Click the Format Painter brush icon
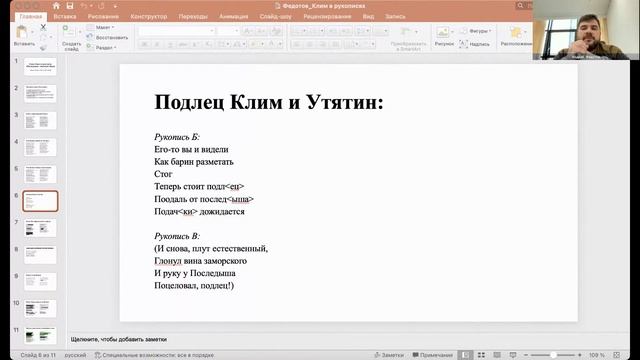This screenshot has width=640, height=360. (x=43, y=47)
